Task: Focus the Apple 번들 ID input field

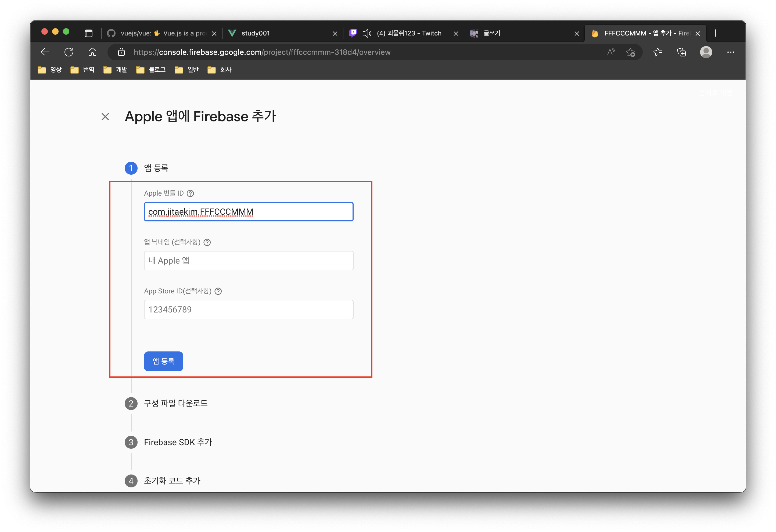Action: [x=249, y=212]
